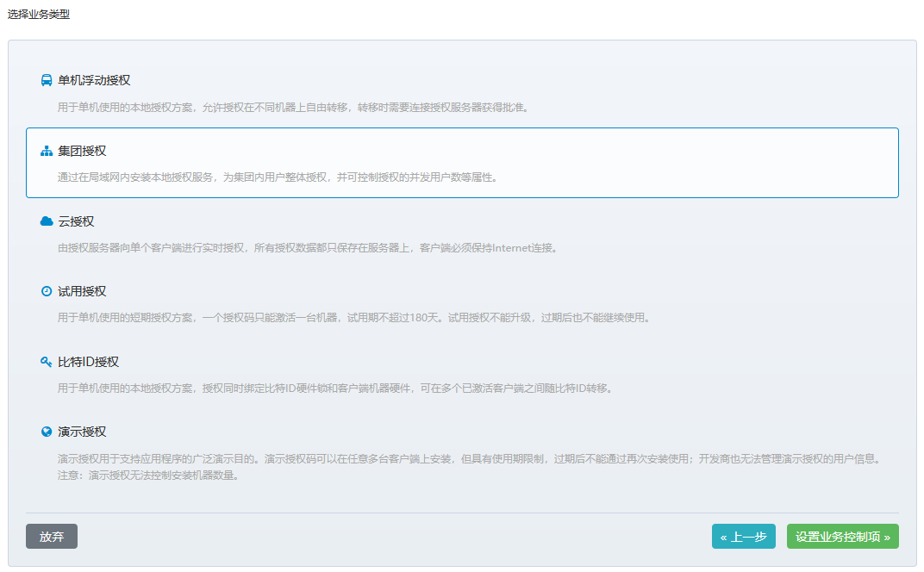Go back using the «上一步 button
The width and height of the screenshot is (924, 572).
[743, 536]
